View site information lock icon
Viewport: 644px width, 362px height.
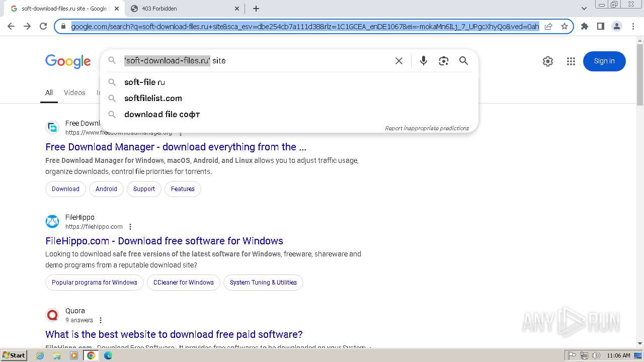63,26
